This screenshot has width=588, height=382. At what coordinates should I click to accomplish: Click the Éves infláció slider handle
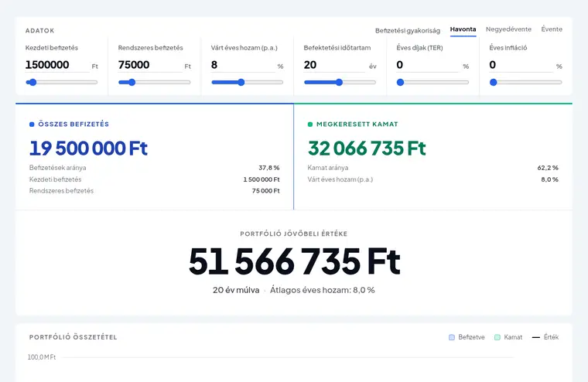pyautogui.click(x=494, y=83)
